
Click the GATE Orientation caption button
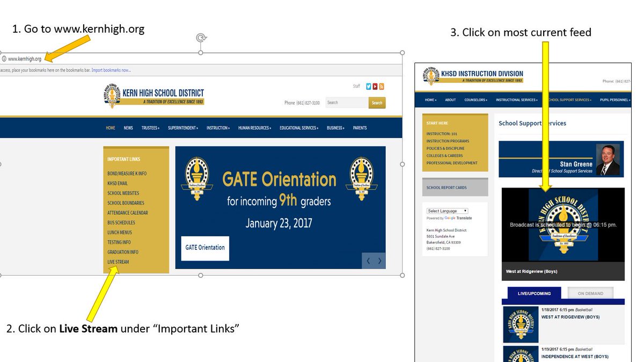tap(205, 248)
